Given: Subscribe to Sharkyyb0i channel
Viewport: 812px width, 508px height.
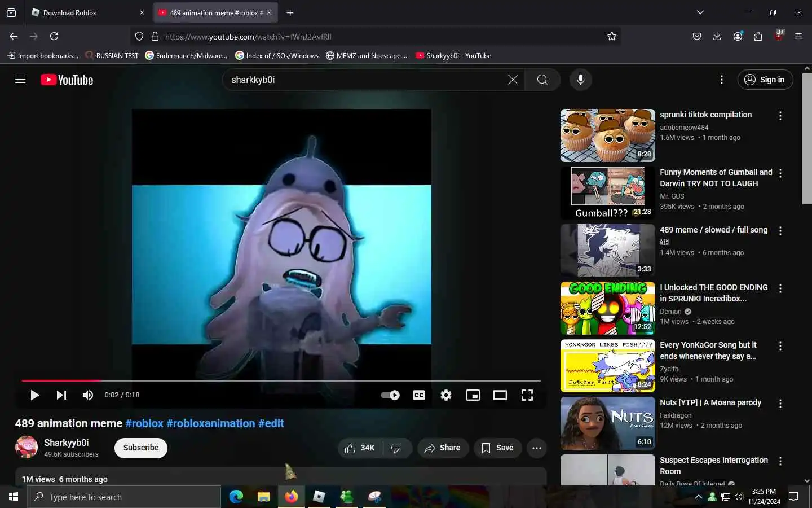Looking at the screenshot, I should coord(141,448).
